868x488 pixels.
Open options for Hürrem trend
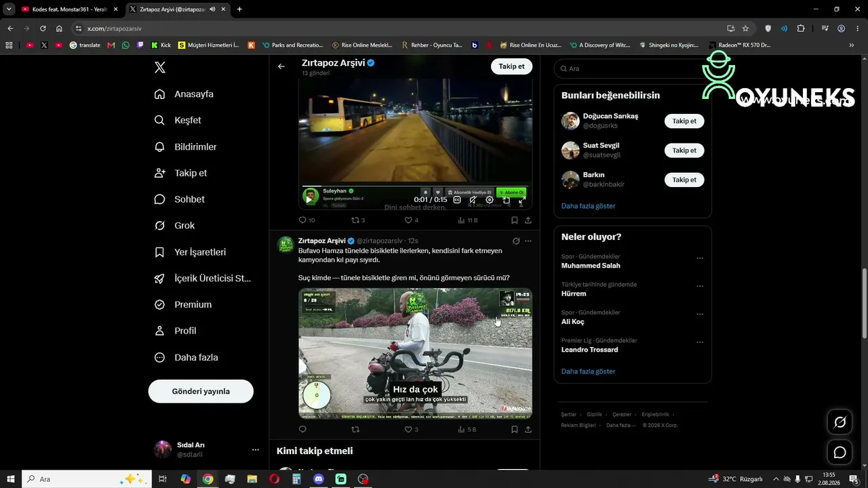point(700,287)
